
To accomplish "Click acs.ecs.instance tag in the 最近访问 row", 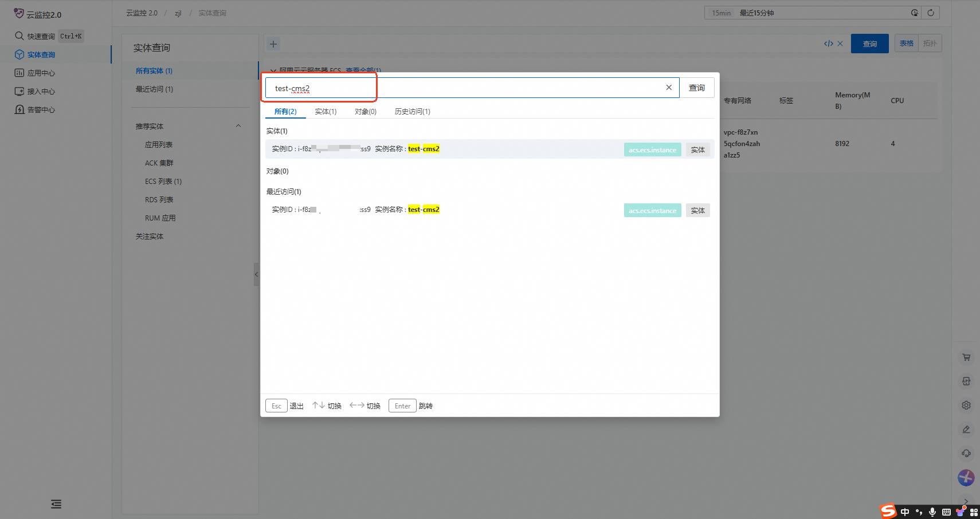I will 652,211.
